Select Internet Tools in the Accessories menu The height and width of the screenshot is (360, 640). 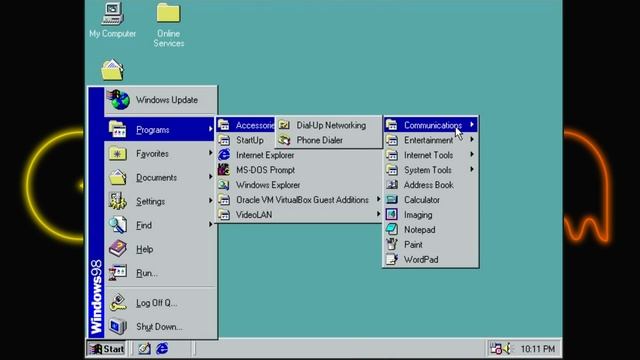[431, 155]
